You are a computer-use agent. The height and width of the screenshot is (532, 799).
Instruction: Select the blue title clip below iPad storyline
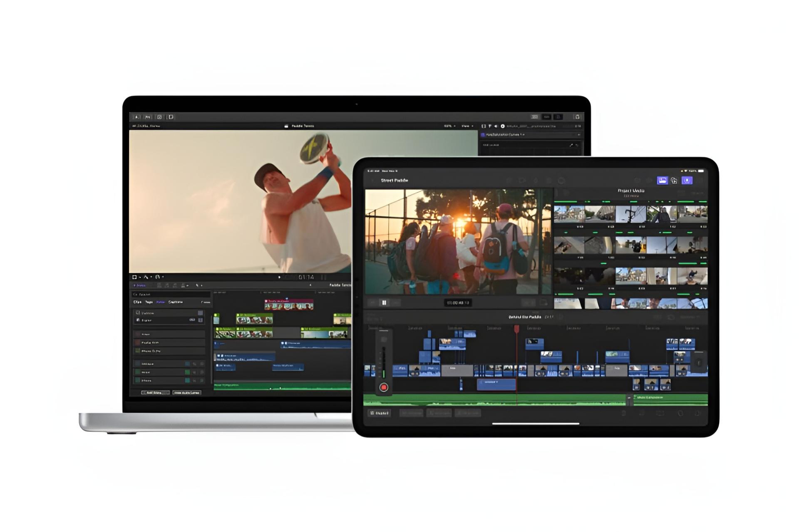496,384
